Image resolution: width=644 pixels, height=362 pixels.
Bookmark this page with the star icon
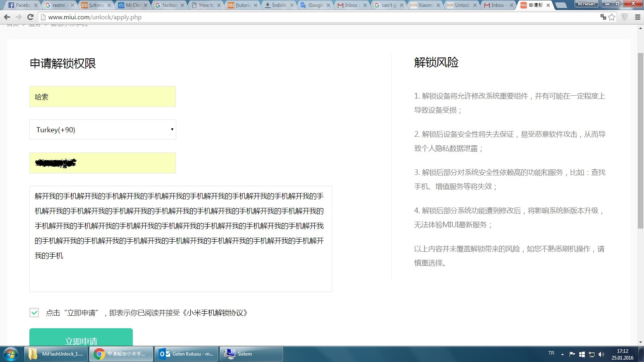pos(612,17)
